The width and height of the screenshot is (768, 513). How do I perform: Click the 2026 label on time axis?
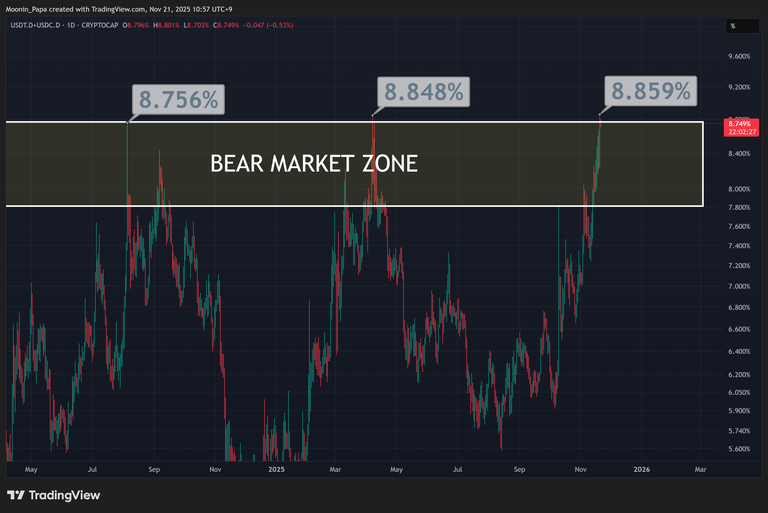(641, 468)
